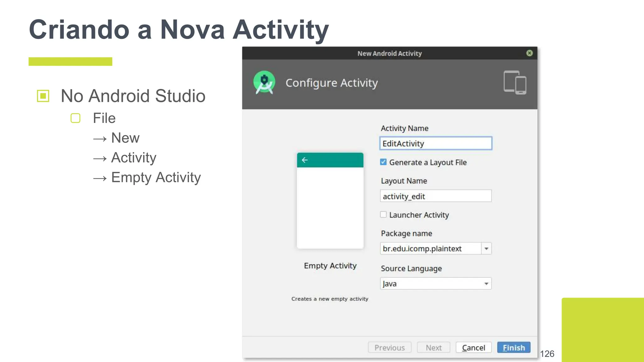Screen dimensions: 644x362
Task: Click the New Android Activity title text
Action: click(390, 53)
